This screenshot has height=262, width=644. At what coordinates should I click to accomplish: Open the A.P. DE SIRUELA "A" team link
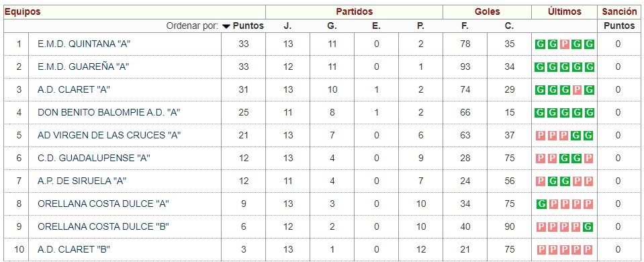point(82,181)
